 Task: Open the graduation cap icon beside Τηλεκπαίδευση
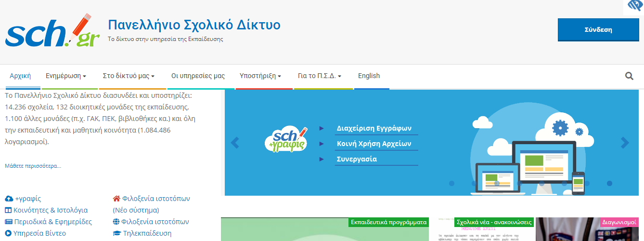117,233
